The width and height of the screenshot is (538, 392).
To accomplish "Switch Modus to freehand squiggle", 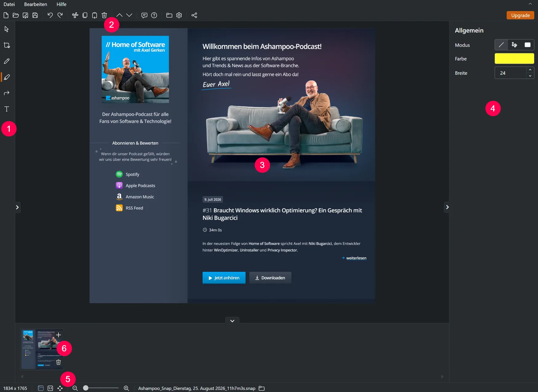I will pyautogui.click(x=514, y=45).
